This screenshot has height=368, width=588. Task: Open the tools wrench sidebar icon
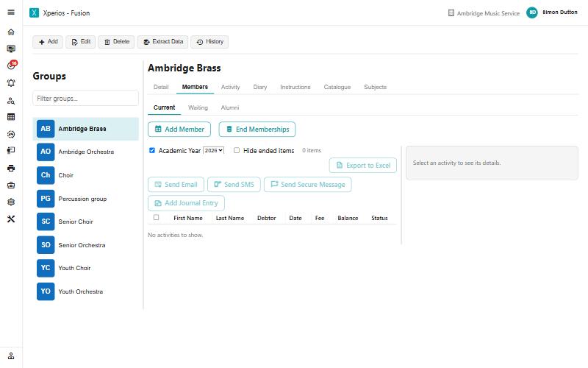click(11, 219)
